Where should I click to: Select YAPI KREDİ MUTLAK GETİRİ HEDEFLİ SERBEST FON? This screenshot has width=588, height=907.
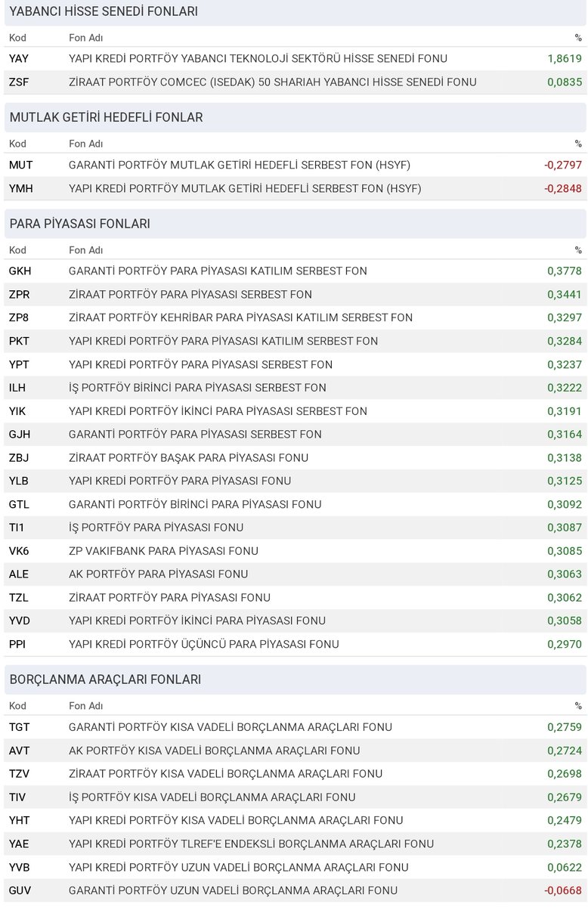point(245,188)
